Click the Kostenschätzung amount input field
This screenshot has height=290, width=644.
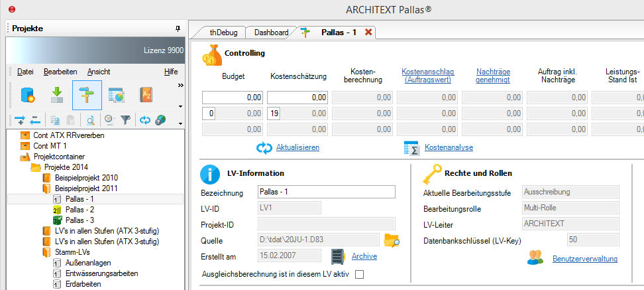(x=297, y=98)
